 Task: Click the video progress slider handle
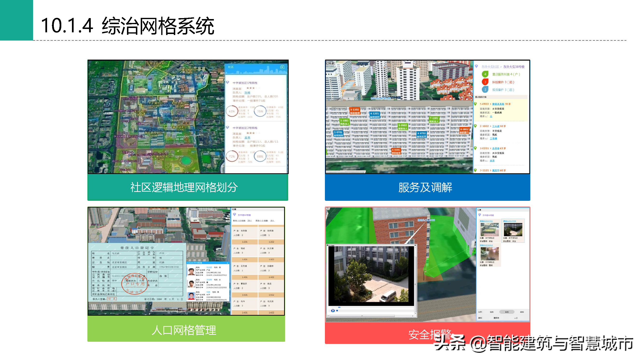tap(339, 307)
